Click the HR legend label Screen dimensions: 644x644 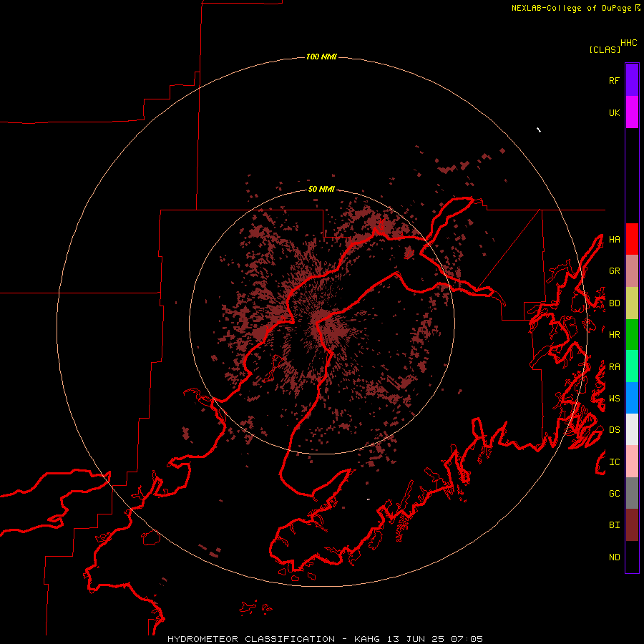(x=614, y=334)
